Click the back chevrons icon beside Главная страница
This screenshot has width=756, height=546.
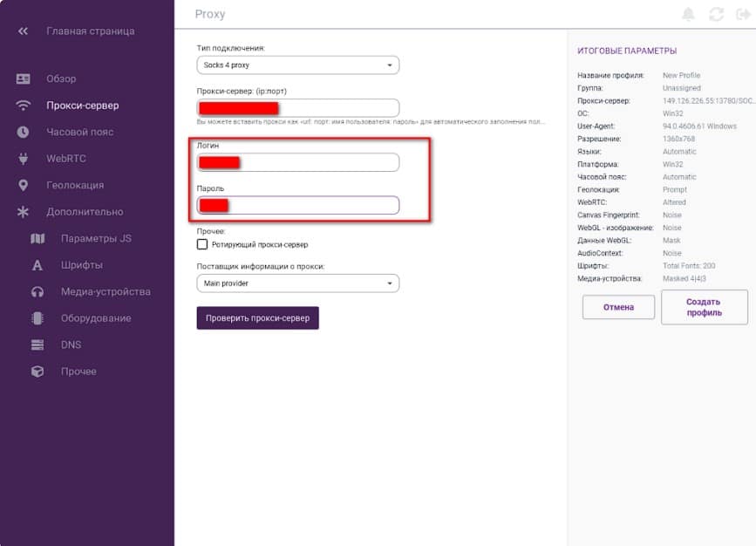click(x=24, y=31)
